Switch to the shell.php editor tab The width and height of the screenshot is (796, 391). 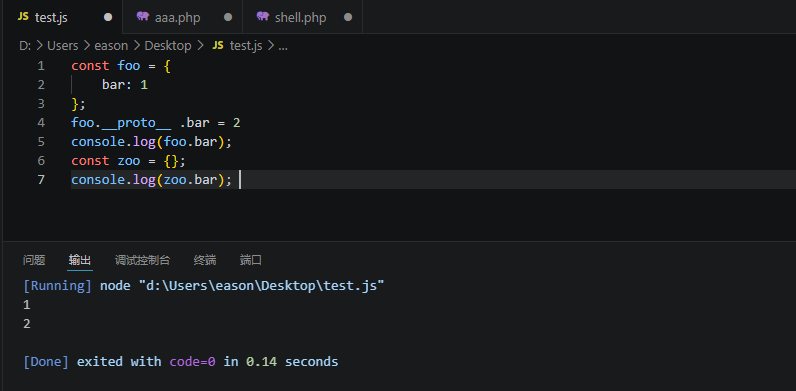[x=303, y=17]
